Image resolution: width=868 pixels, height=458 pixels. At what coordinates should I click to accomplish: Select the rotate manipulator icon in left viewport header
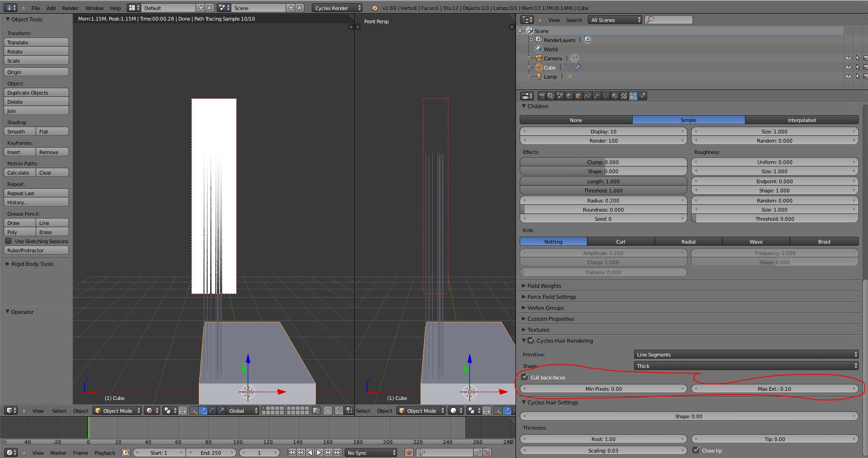212,410
